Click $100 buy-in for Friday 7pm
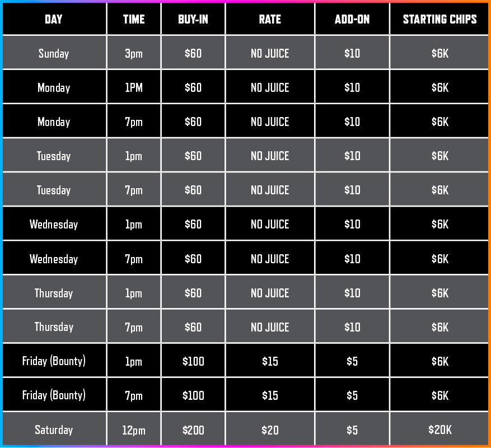The height and width of the screenshot is (448, 491). tap(193, 395)
